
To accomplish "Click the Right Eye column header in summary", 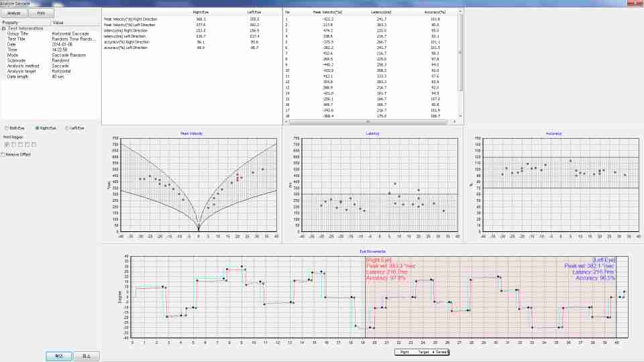I will click(201, 12).
